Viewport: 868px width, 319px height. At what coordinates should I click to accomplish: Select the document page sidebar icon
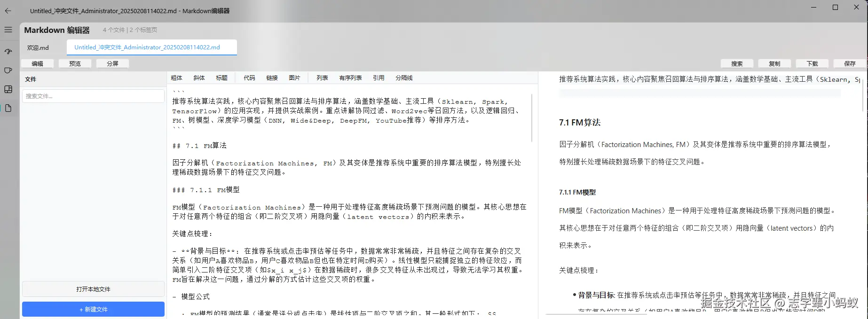(8, 108)
